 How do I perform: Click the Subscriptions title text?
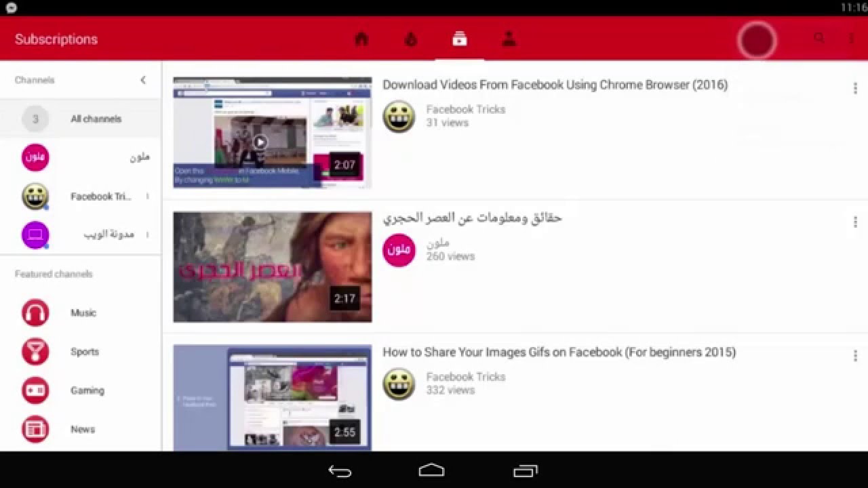click(56, 39)
